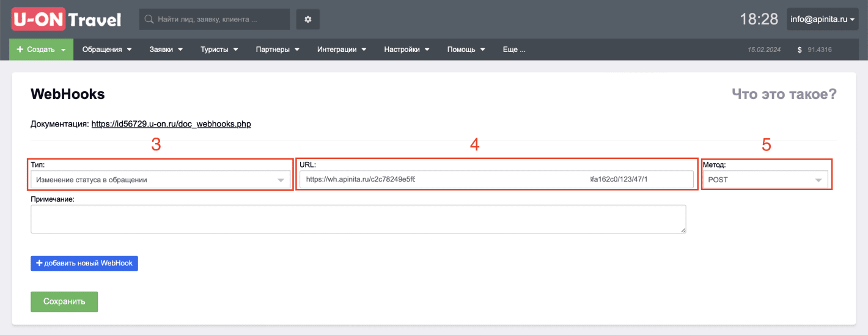The width and height of the screenshot is (868, 335).
Task: Open the Метод POST dropdown
Action: 765,180
